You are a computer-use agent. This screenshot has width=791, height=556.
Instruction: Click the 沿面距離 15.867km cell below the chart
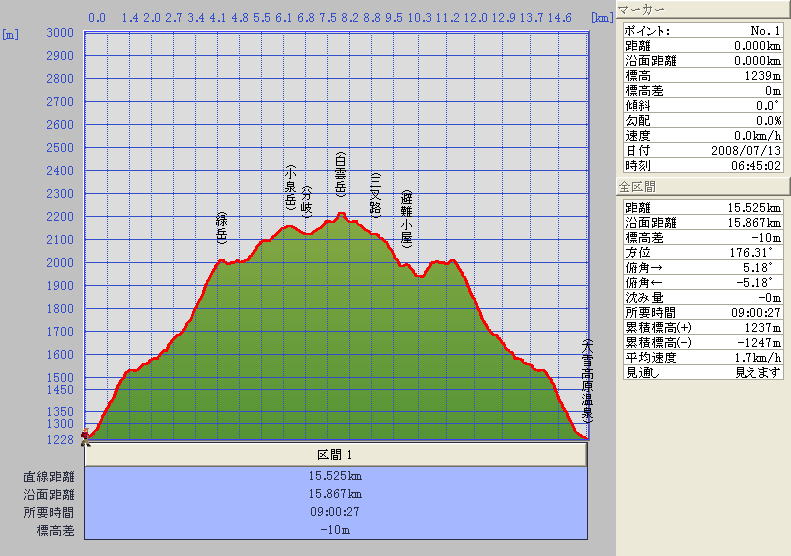335,494
